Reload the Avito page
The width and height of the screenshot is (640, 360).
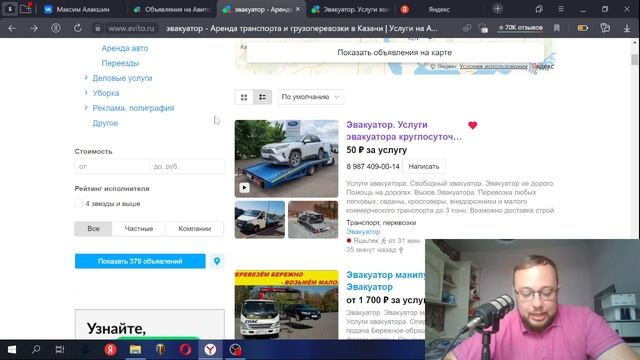(x=78, y=28)
